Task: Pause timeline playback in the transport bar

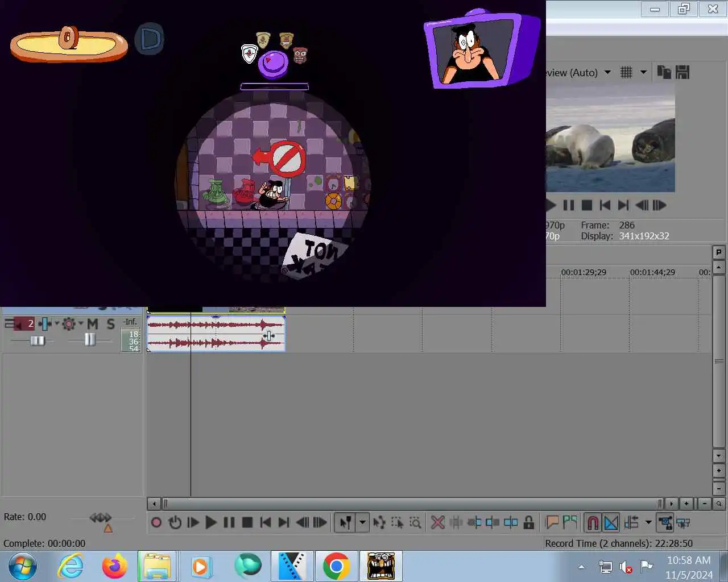Action: [x=229, y=522]
